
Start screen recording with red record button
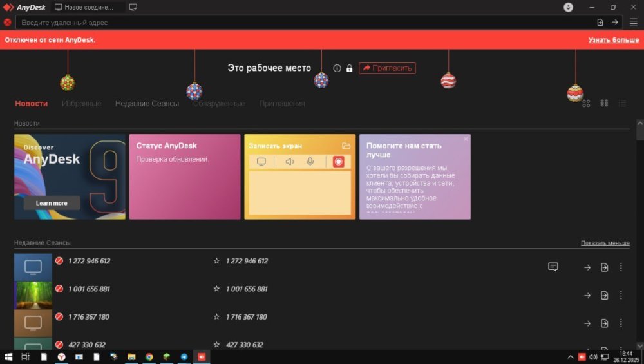pyautogui.click(x=339, y=162)
